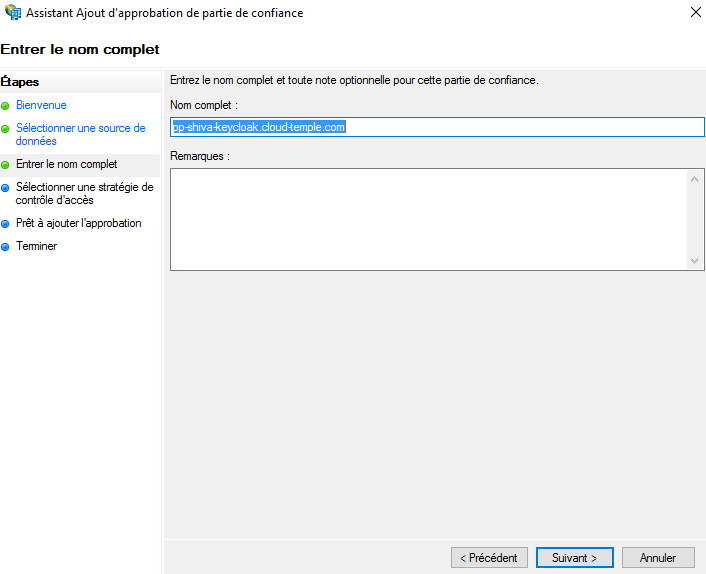Click the blue bullet beside Prêt à ajouter l'approbation
Screen dimensions: 706x574
[6, 224]
